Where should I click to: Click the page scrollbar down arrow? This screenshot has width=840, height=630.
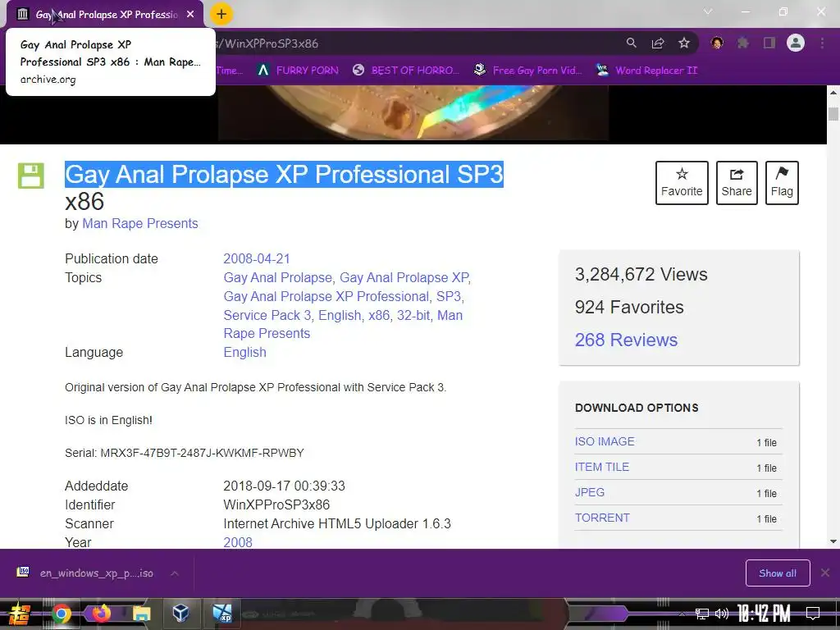pyautogui.click(x=833, y=541)
